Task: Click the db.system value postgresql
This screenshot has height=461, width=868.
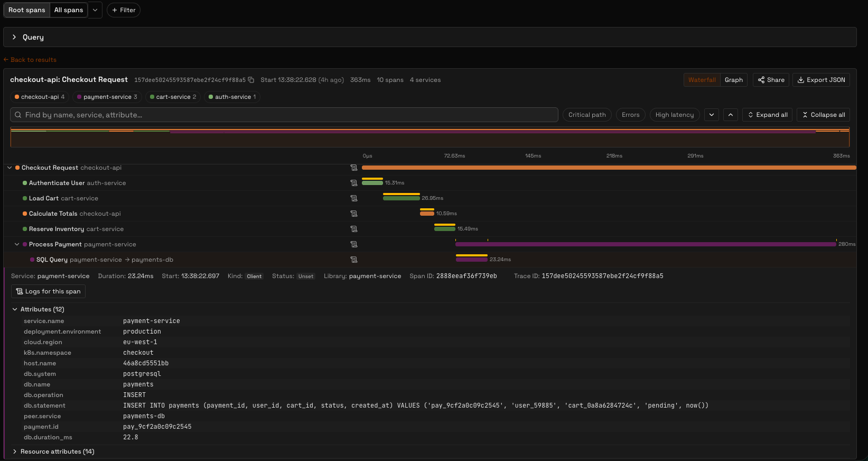Action: tap(142, 374)
